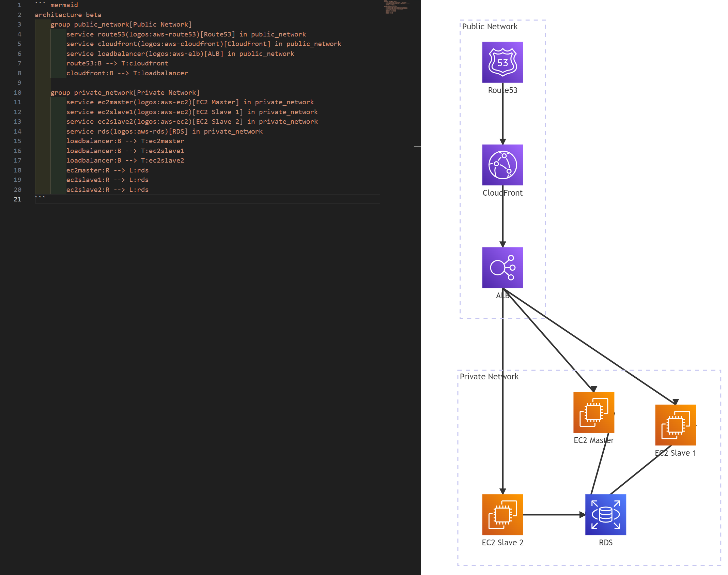Click the "service ec2slave2" code line
The width and height of the screenshot is (728, 575).
pos(192,122)
